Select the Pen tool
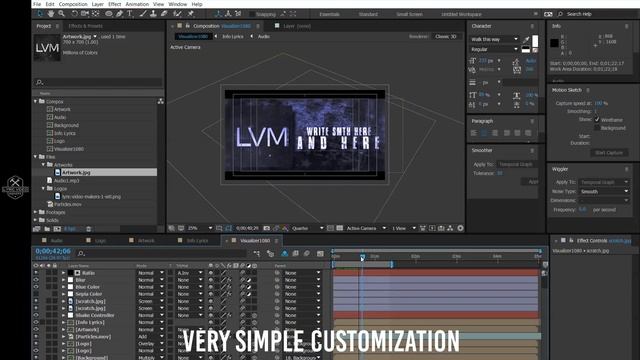 [x=119, y=14]
